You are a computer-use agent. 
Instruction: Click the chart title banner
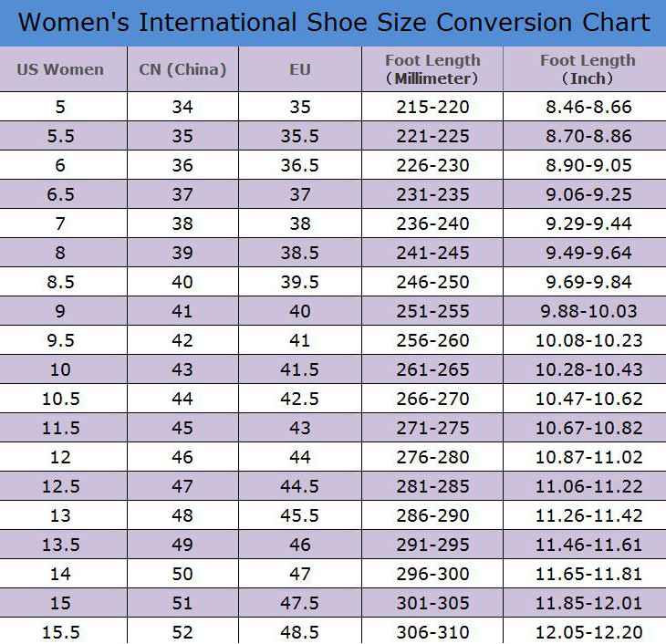point(333,23)
